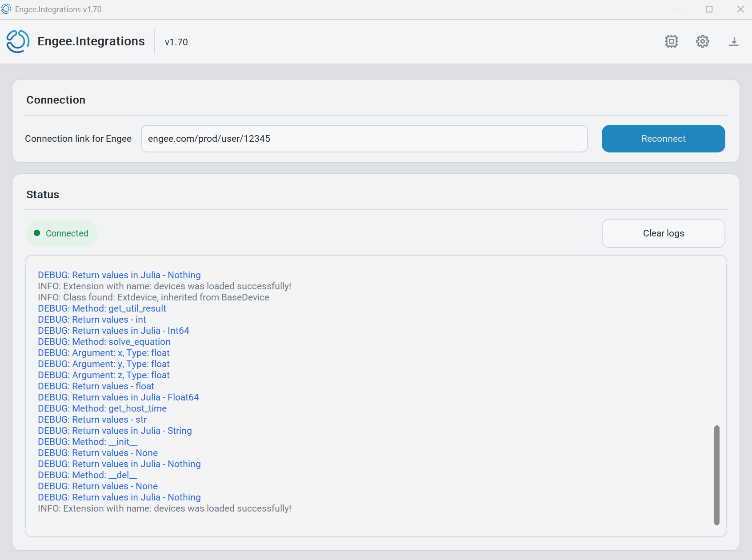The width and height of the screenshot is (752, 560).
Task: Click the Status section heading
Action: tap(43, 195)
